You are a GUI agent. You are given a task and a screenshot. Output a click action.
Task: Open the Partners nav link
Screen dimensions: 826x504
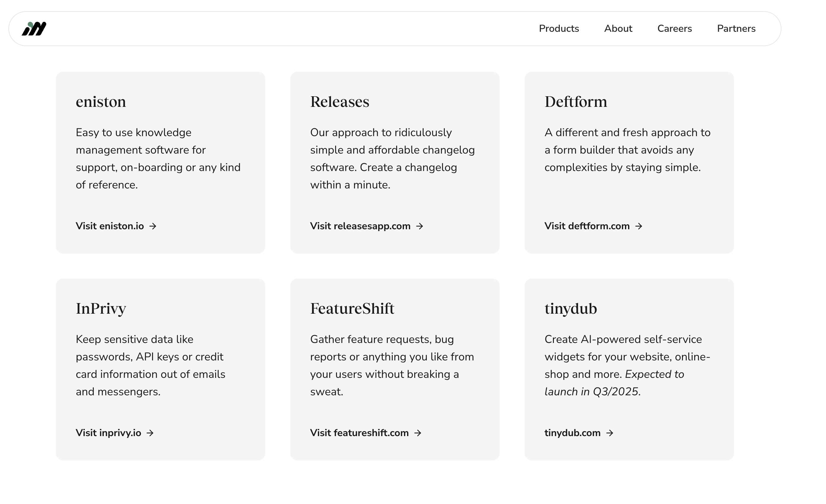[736, 28]
